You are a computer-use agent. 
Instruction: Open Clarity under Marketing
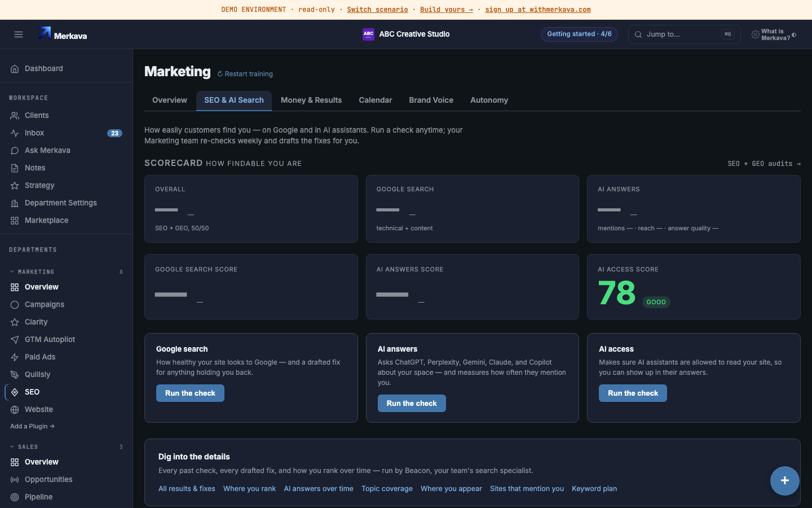click(x=67, y=322)
